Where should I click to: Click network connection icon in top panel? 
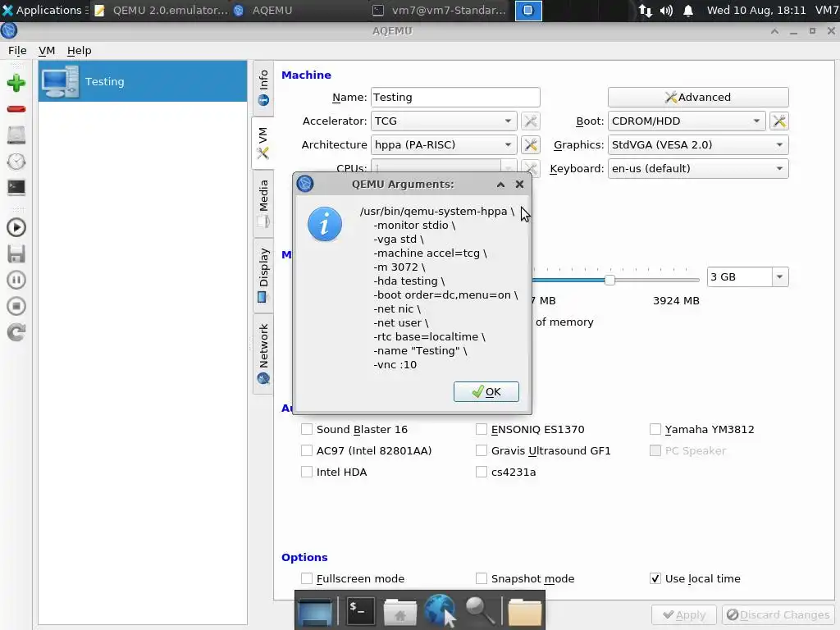coord(645,11)
